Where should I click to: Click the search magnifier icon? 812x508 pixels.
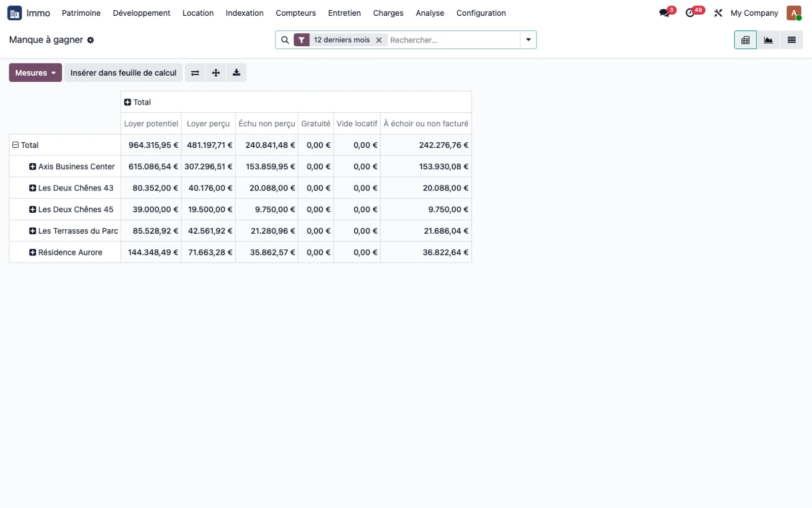tap(285, 40)
